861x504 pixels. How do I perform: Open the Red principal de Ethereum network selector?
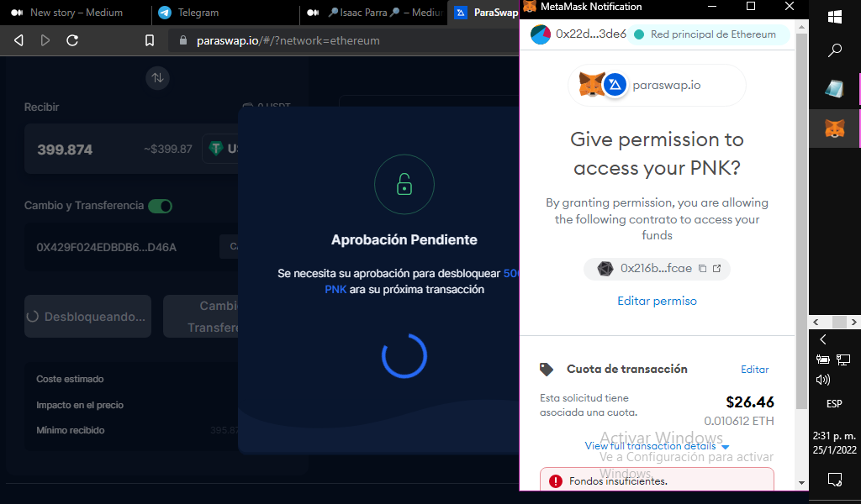click(x=708, y=34)
